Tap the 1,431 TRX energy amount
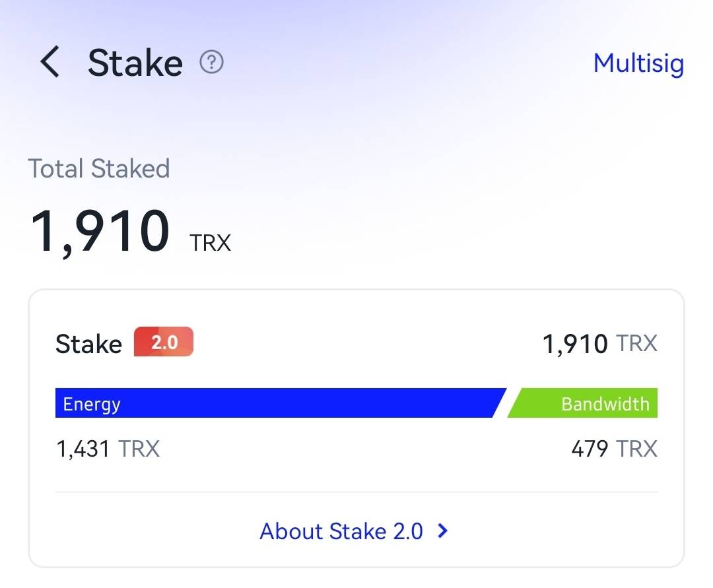Screen dimensions: 713x588 pyautogui.click(x=108, y=449)
